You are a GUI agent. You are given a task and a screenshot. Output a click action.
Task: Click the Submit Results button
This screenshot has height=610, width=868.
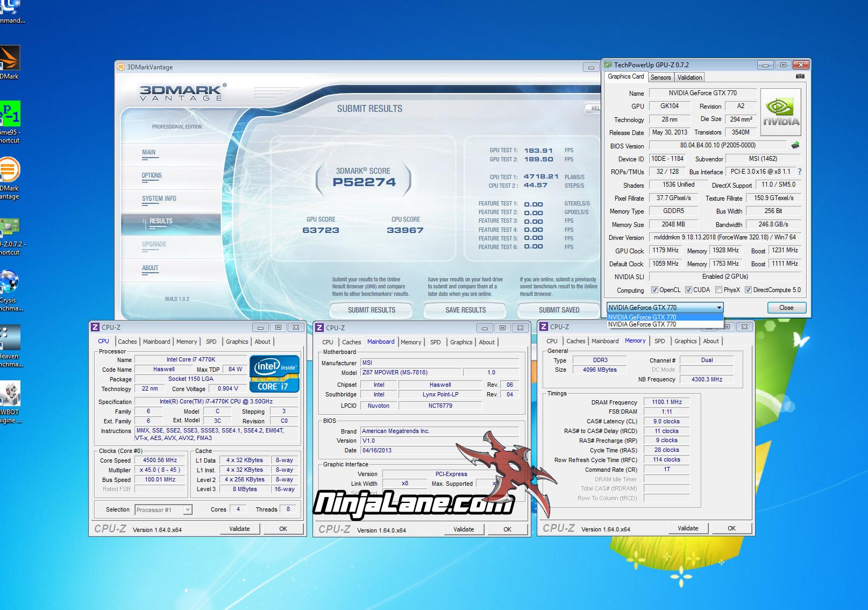point(371,310)
